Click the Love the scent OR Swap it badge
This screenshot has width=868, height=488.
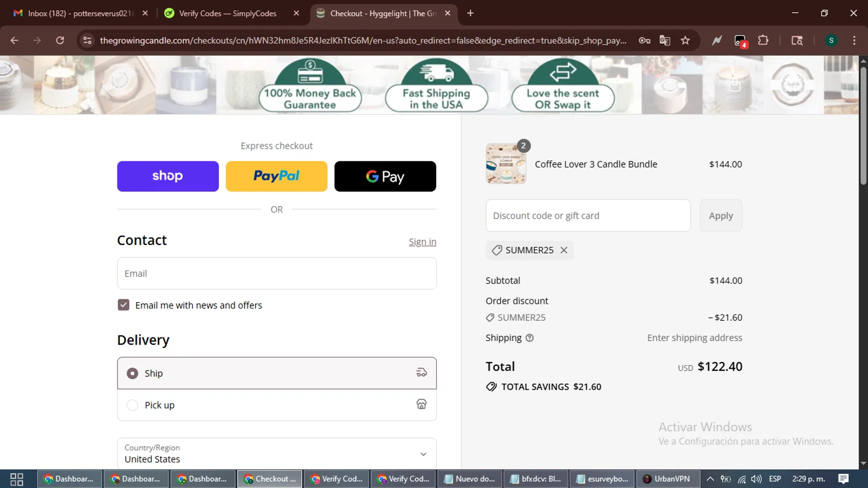563,86
